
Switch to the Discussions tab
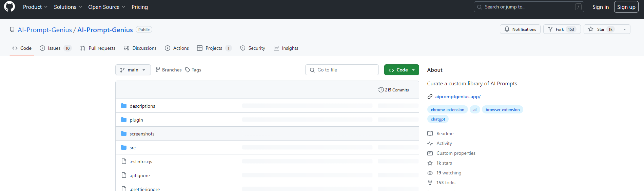140,48
